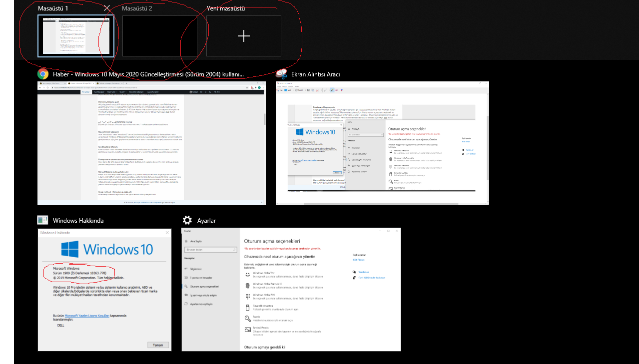The image size is (639, 364).
Task: Click the Ayarlar gear icon
Action: (x=187, y=220)
